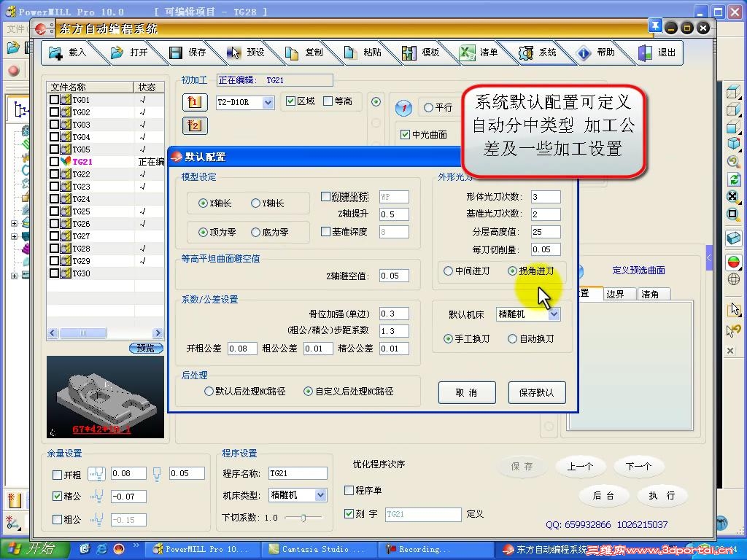Open the 帮助 (Help) toolbar item

tap(595, 52)
